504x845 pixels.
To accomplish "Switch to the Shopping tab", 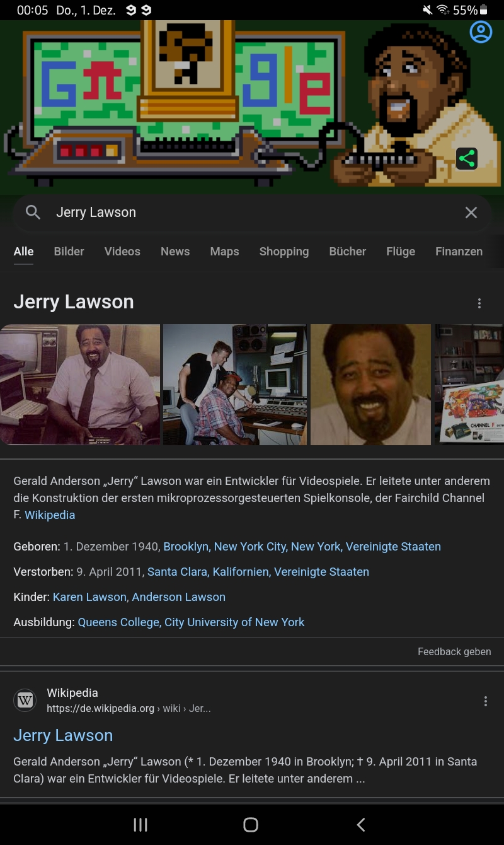I will [x=284, y=252].
